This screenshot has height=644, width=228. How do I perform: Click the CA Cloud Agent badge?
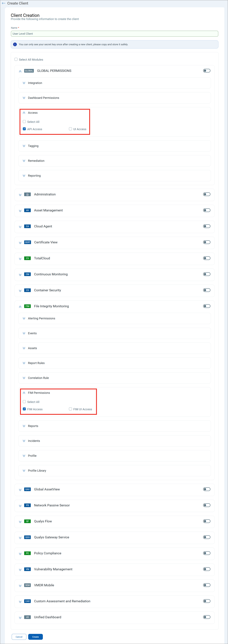point(27,226)
